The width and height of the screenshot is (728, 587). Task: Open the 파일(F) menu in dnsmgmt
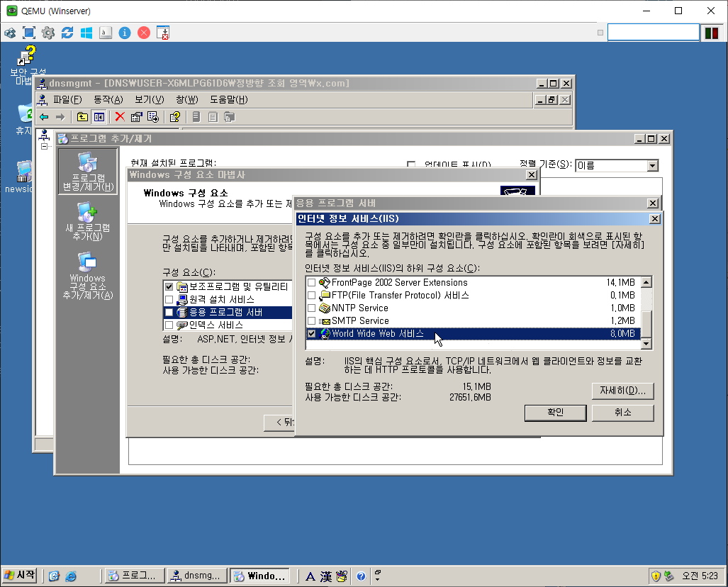(x=67, y=99)
